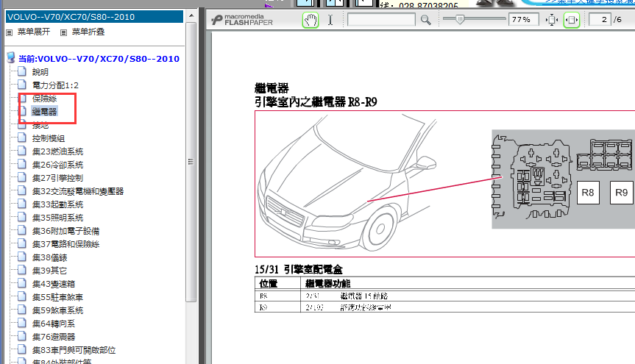
Task: Click the root node computer icon
Action: 11,58
